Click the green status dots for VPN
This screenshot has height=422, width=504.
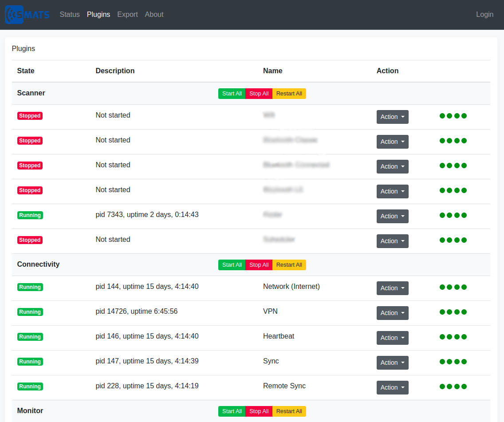tap(453, 312)
